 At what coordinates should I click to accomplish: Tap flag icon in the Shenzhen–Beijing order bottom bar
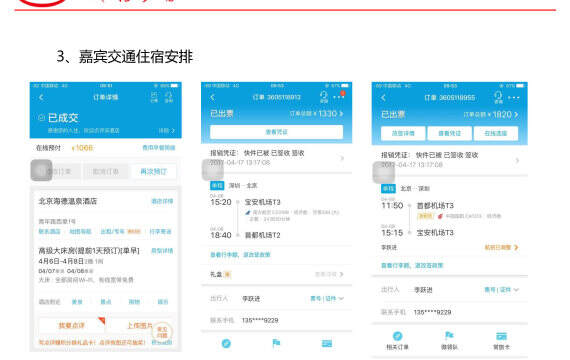(276, 343)
